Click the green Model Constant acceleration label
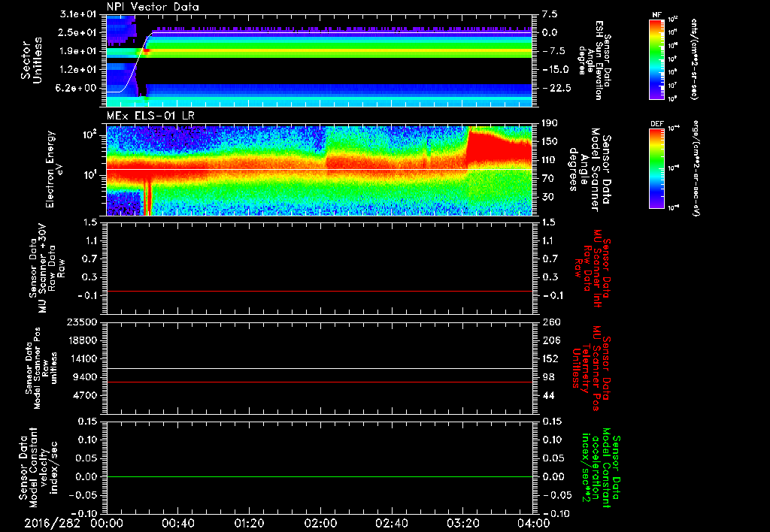The width and height of the screenshot is (770, 532). tap(600, 467)
